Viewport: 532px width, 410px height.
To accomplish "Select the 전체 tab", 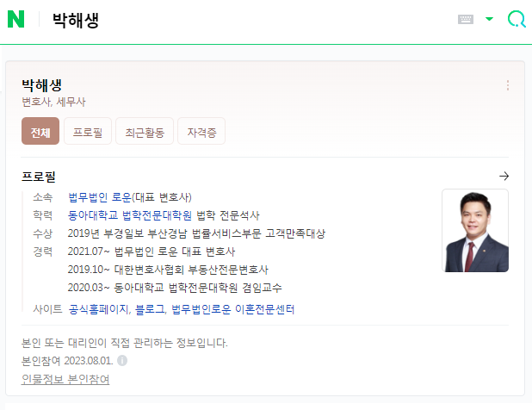I will coord(40,131).
